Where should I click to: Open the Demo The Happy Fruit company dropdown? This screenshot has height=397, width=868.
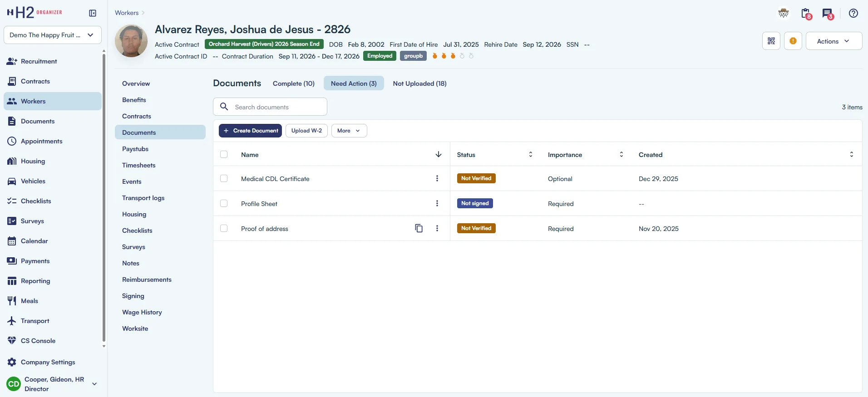click(53, 35)
